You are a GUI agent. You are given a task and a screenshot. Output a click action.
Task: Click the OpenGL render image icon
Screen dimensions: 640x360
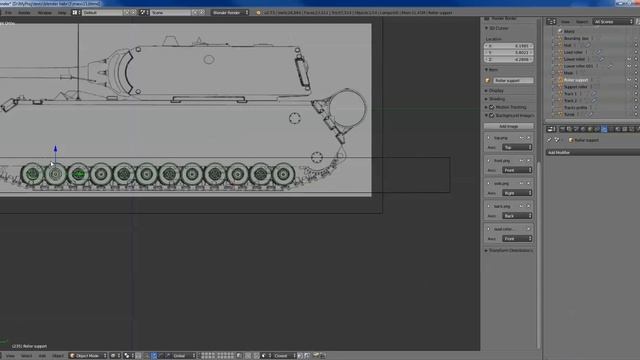tap(316, 356)
